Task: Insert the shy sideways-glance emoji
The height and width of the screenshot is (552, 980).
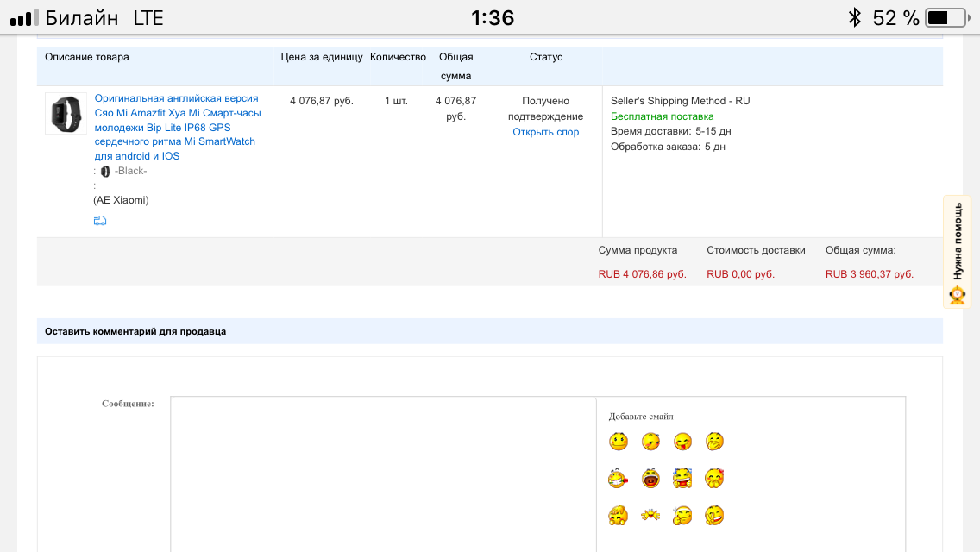Action: coord(650,442)
